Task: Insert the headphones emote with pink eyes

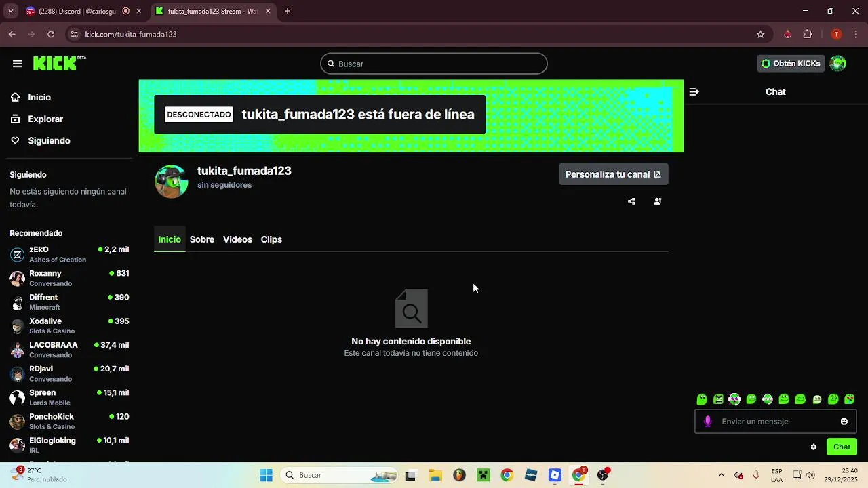Action: [x=734, y=400]
